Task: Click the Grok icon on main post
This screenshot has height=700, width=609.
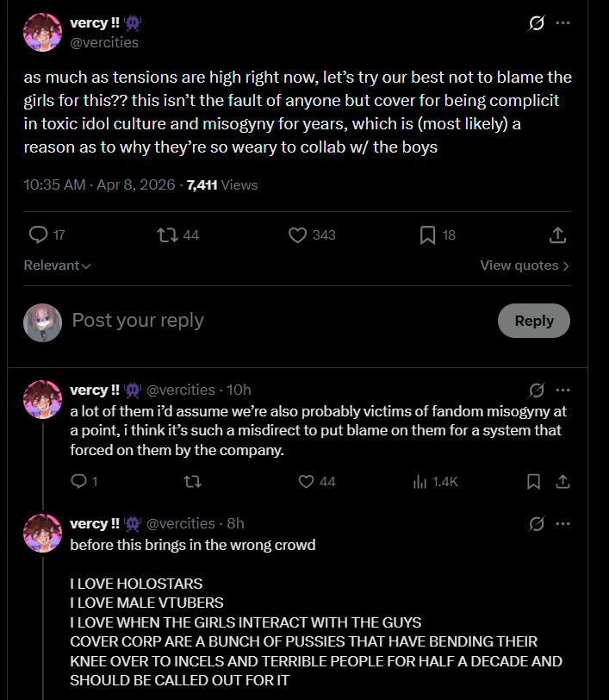Action: tap(536, 23)
